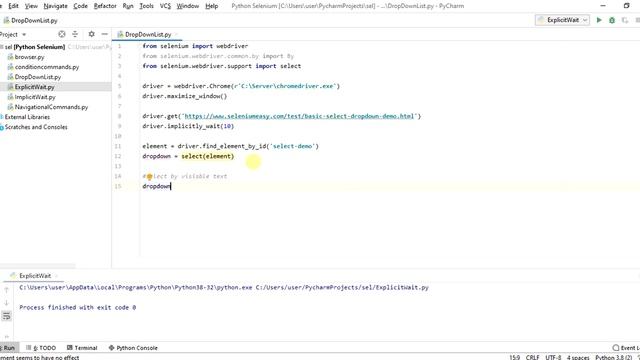
Task: Select DropDownList.py in project tree
Action: pos(38,77)
